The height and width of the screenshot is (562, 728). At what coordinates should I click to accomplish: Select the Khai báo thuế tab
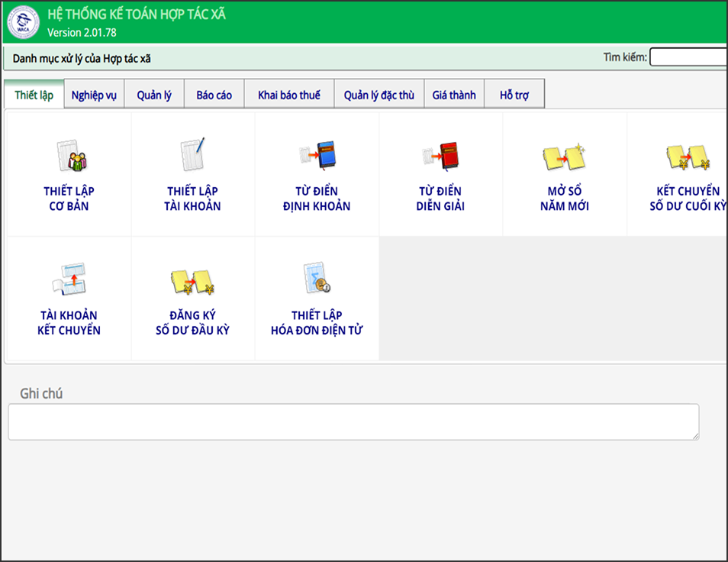click(x=289, y=95)
